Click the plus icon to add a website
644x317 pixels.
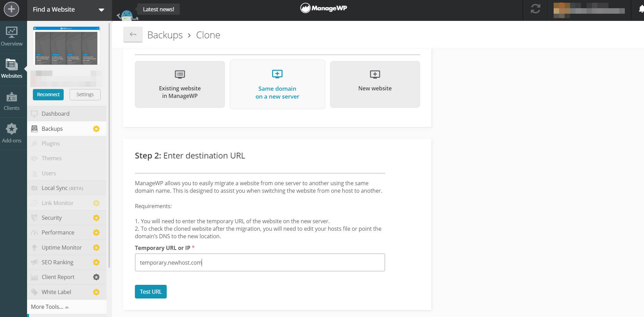(12, 9)
